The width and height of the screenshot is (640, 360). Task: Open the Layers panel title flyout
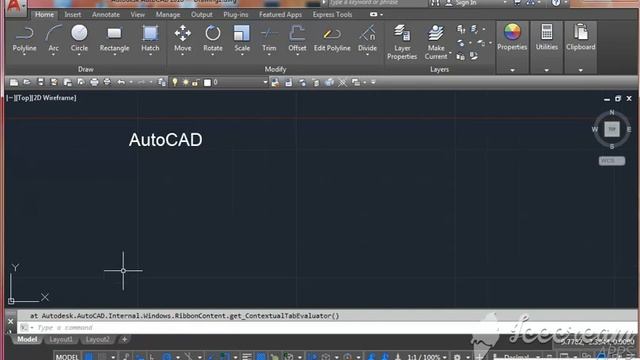coord(439,69)
